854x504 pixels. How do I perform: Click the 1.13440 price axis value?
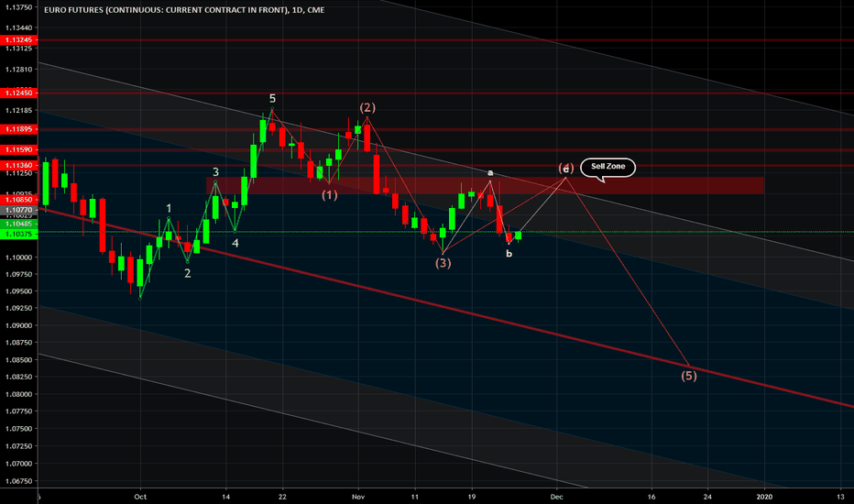point(18,27)
